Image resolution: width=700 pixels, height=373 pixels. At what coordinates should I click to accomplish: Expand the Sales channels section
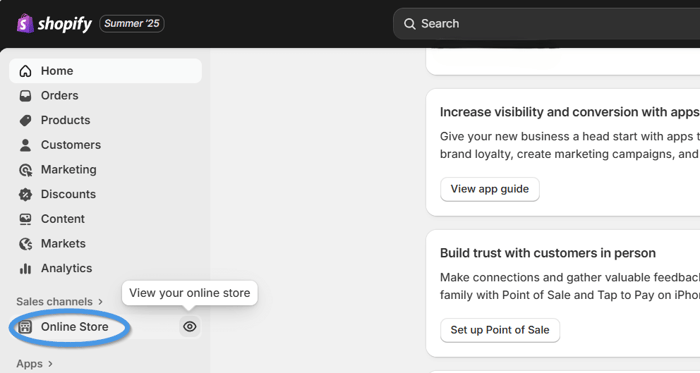tap(59, 302)
